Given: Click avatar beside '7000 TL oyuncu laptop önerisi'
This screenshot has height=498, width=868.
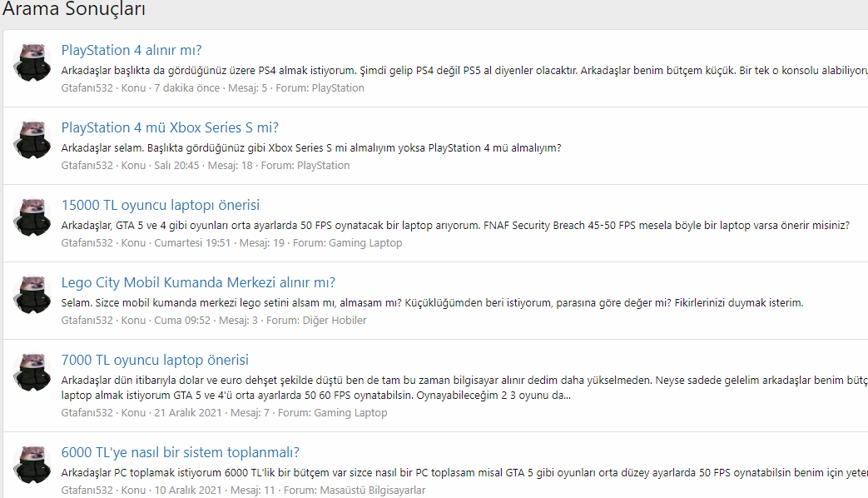Looking at the screenshot, I should [x=32, y=372].
